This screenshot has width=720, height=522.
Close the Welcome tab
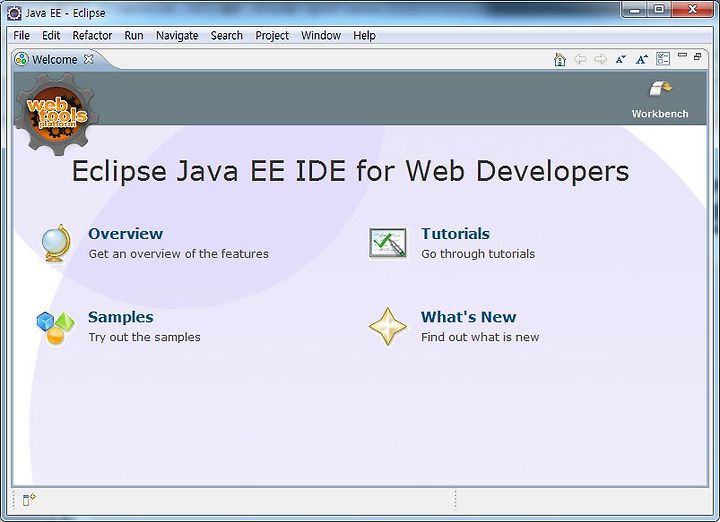click(89, 59)
